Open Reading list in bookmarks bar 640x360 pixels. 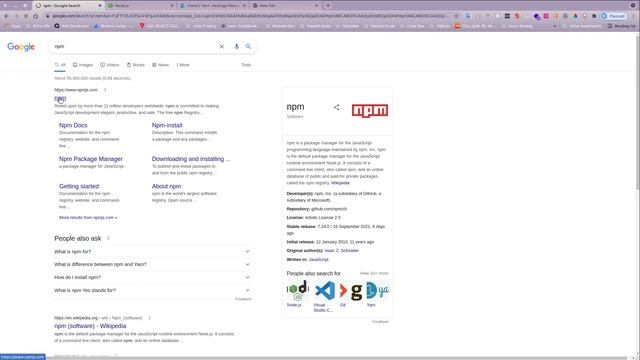[622, 26]
